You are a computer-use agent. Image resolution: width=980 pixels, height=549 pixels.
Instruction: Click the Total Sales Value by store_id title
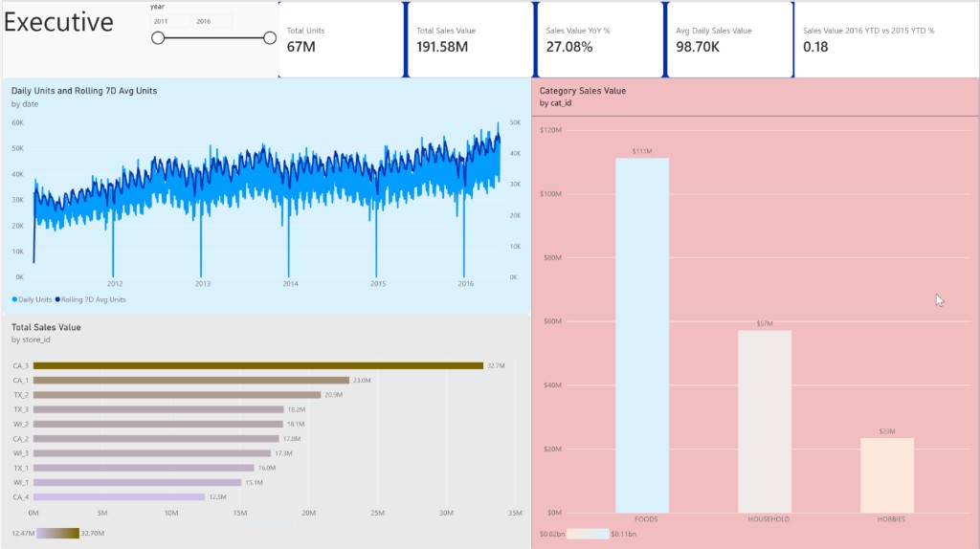coord(46,327)
